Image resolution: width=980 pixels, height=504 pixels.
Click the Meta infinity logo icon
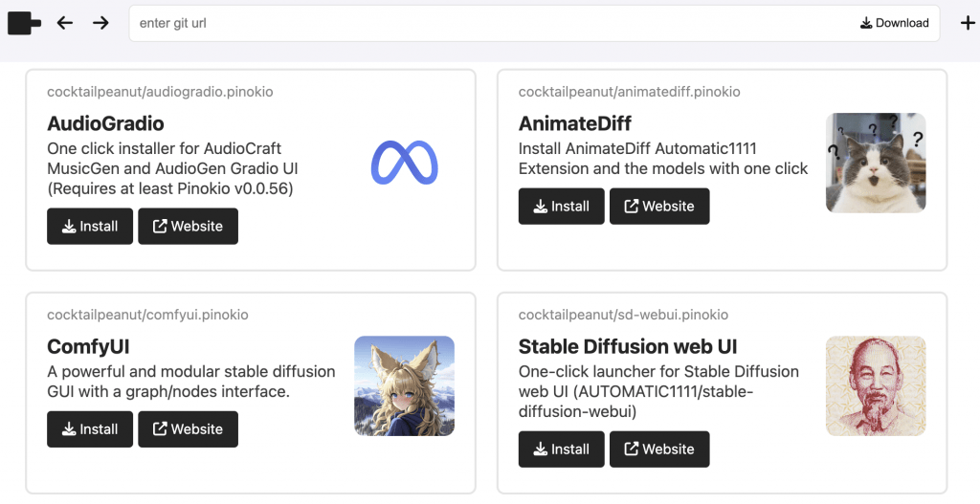click(x=405, y=163)
